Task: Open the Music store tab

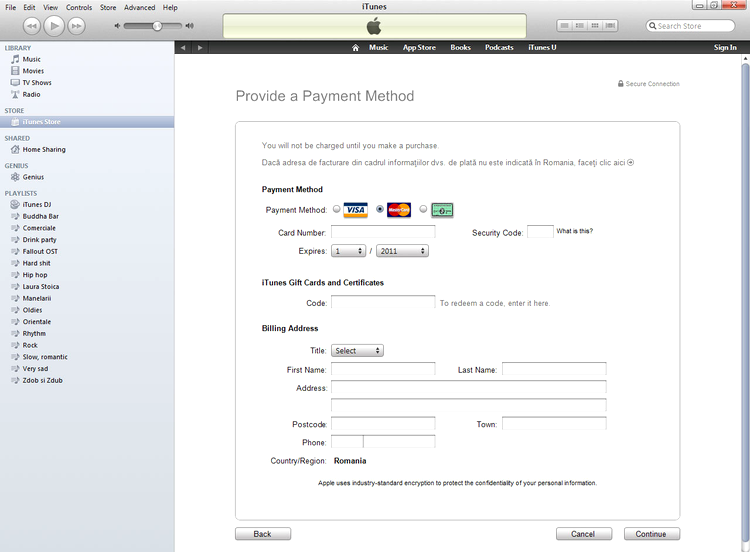Action: [x=378, y=47]
